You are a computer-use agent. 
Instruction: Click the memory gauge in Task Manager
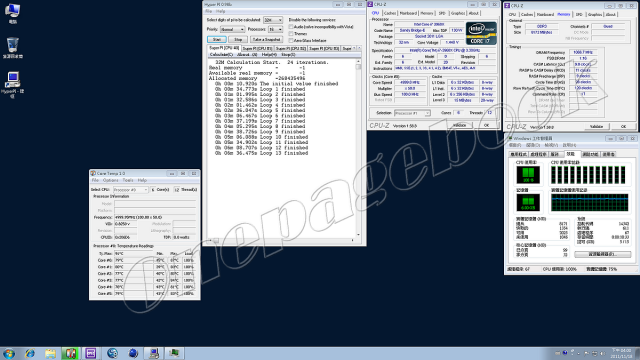point(528,202)
